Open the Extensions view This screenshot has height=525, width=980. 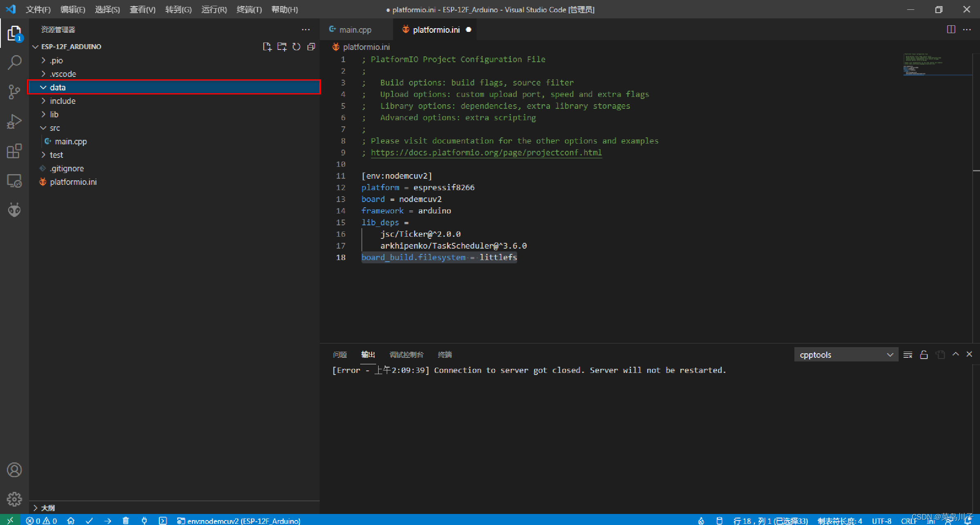14,151
